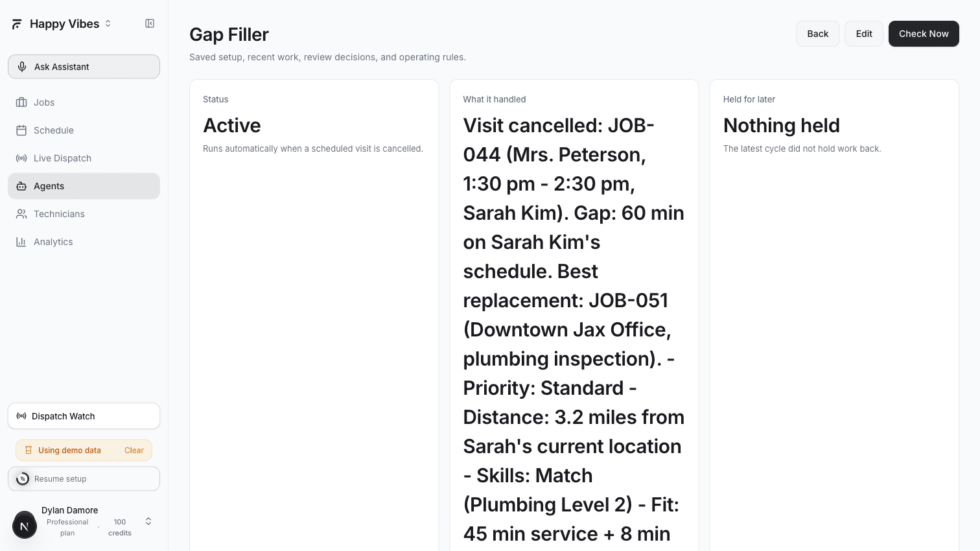Image resolution: width=980 pixels, height=551 pixels.
Task: Click the demo data flask icon
Action: click(x=27, y=450)
